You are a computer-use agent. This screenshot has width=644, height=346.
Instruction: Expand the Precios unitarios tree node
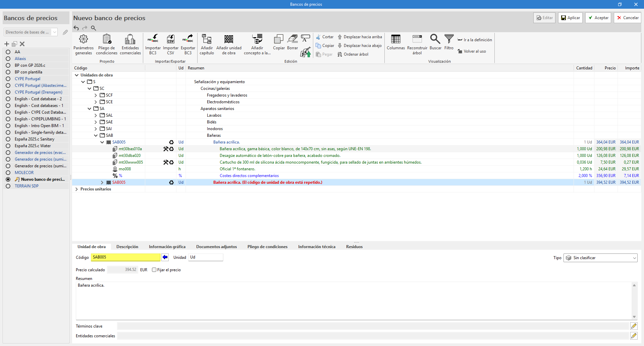[77, 189]
